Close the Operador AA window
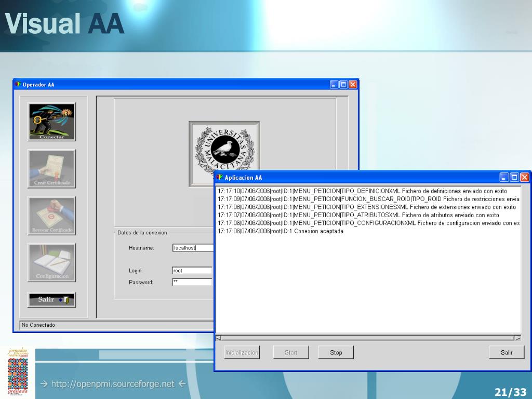 point(353,85)
